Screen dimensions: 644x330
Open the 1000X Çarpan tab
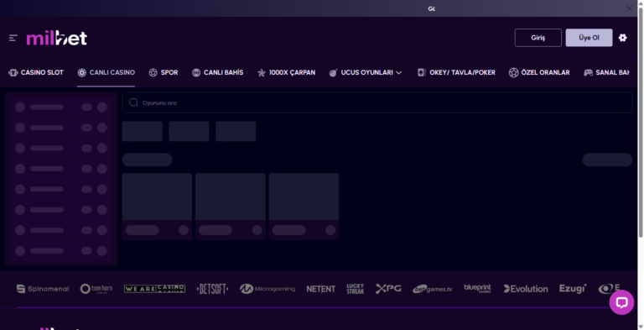[x=286, y=73]
